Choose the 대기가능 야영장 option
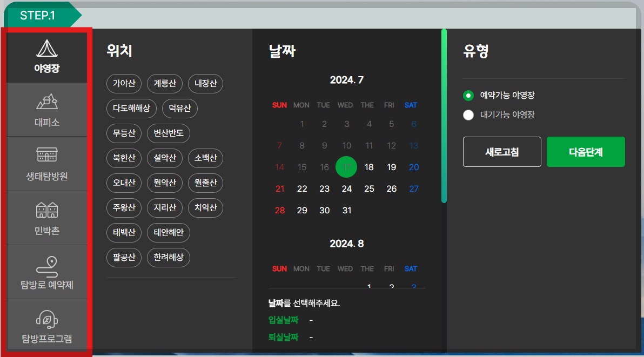644x357 pixels. (468, 115)
